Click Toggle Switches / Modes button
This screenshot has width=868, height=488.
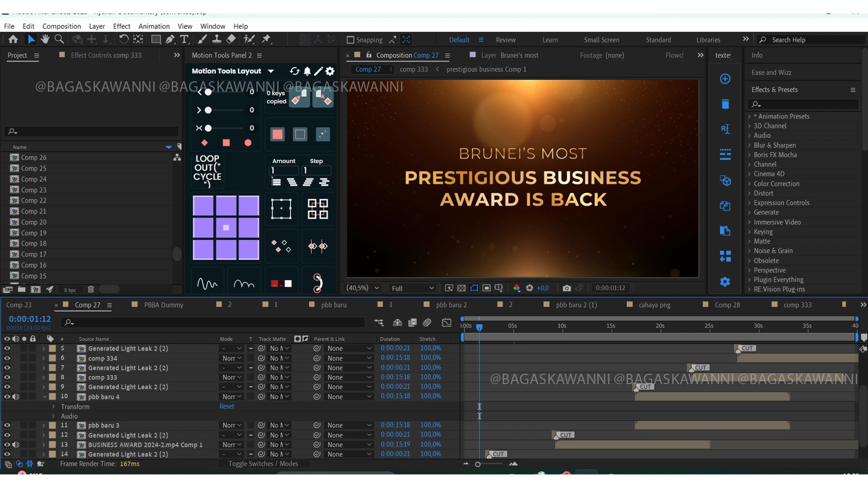(x=263, y=464)
